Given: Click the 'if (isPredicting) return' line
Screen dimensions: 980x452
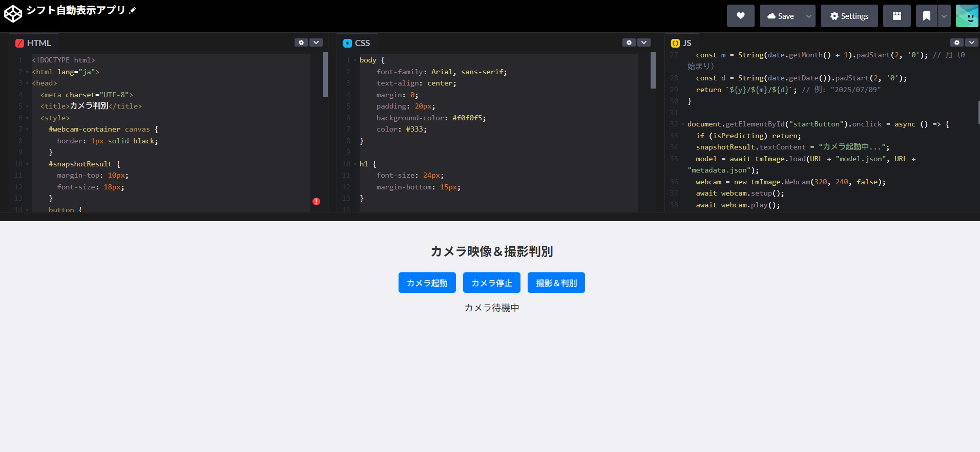Looking at the screenshot, I should click(748, 136).
